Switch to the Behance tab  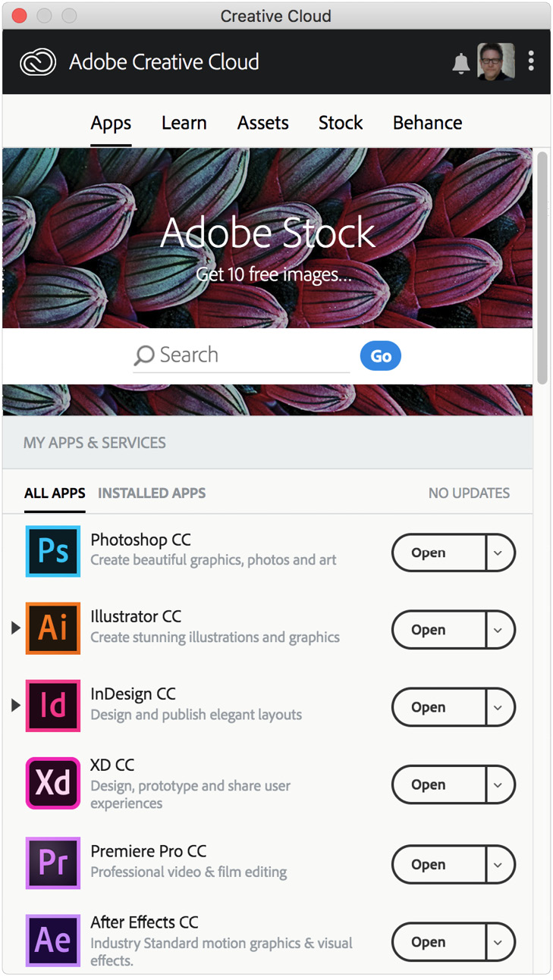pos(427,123)
